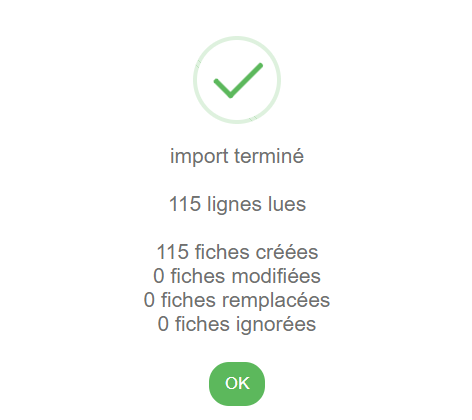
Task: Click the word 'ignorées' in the summary
Action: click(x=276, y=325)
